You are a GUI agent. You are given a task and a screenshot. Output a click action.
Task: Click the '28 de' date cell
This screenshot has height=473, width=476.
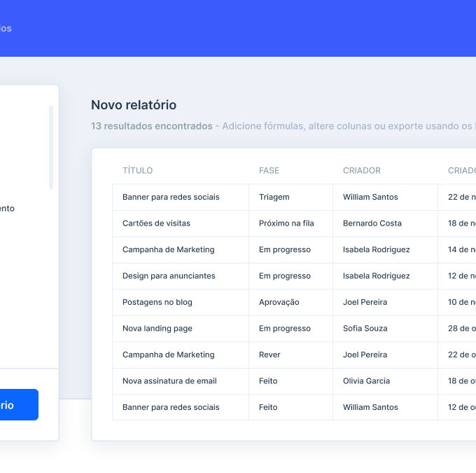457,329
